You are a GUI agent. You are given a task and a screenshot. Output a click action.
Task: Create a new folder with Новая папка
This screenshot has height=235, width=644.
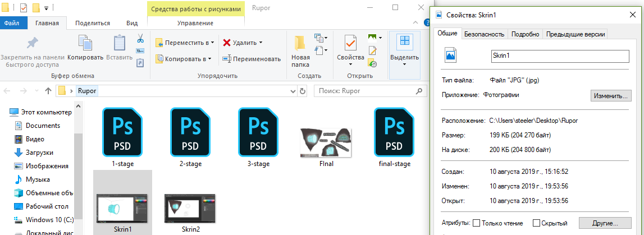click(x=300, y=52)
